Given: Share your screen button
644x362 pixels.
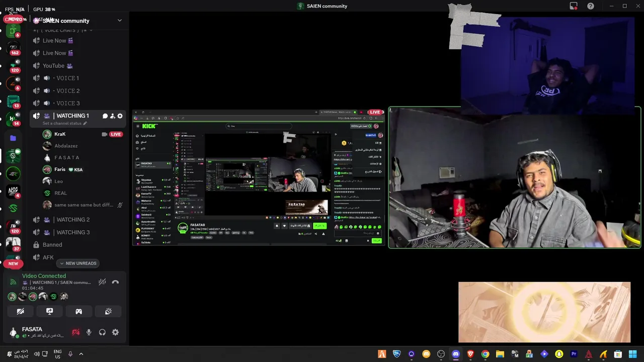Looking at the screenshot, I should tap(49, 312).
